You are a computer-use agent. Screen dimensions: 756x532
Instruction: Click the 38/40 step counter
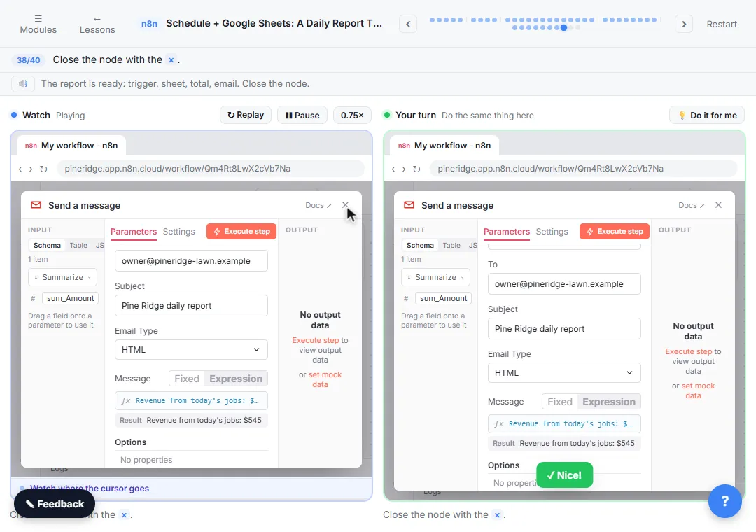29,59
